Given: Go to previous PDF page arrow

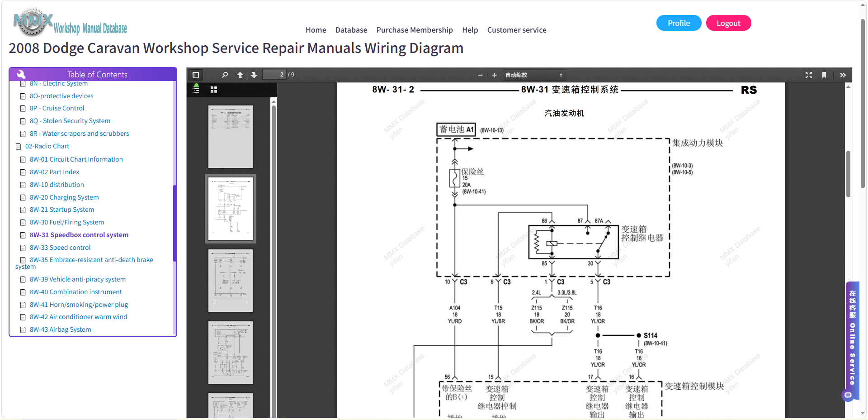Looking at the screenshot, I should click(x=240, y=75).
